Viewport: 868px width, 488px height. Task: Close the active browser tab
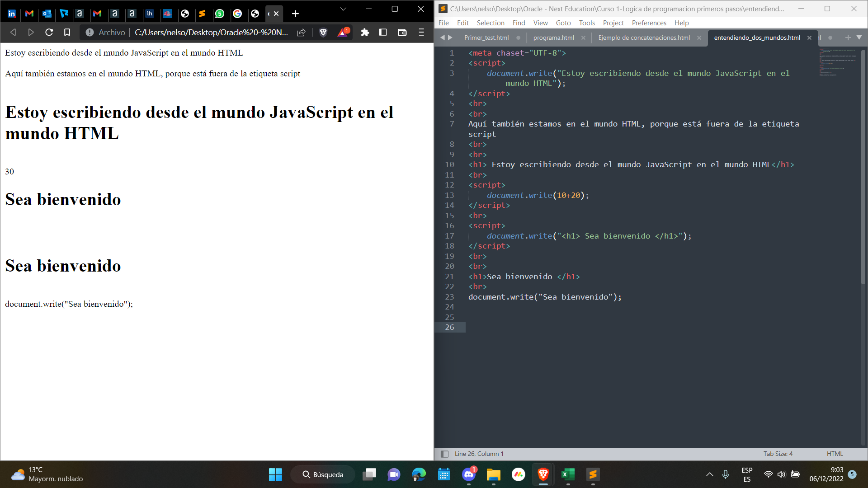coord(276,14)
